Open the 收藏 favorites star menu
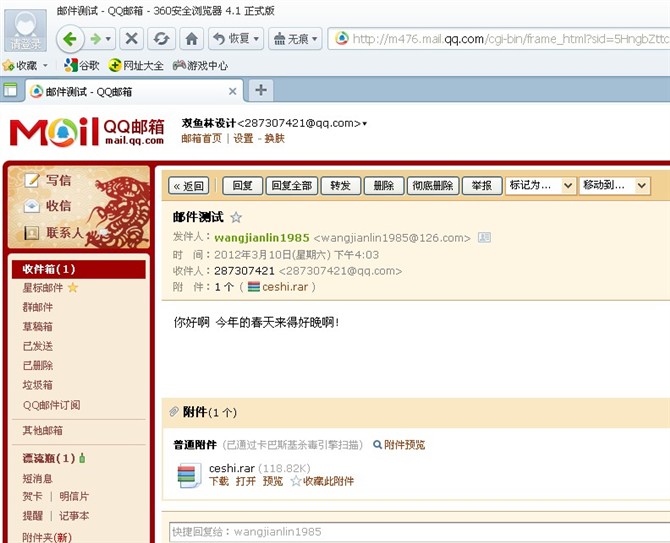Screen dimensions: 670x543 point(25,66)
